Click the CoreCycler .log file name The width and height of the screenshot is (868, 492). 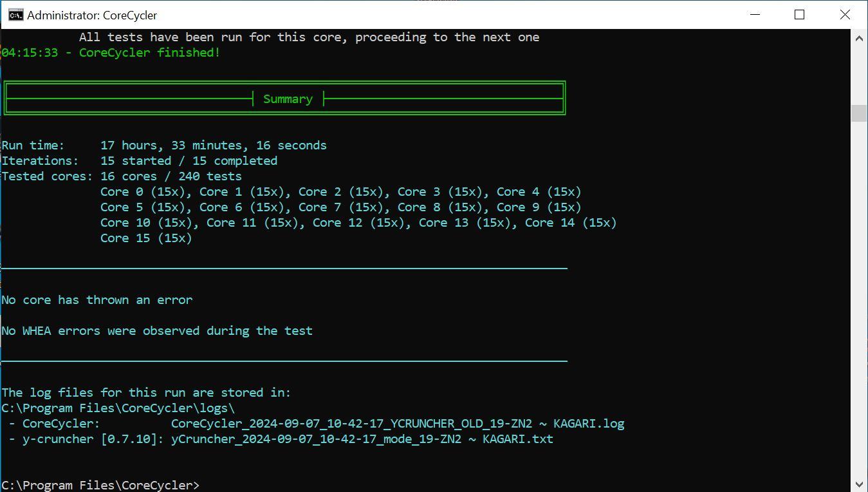[x=398, y=424]
